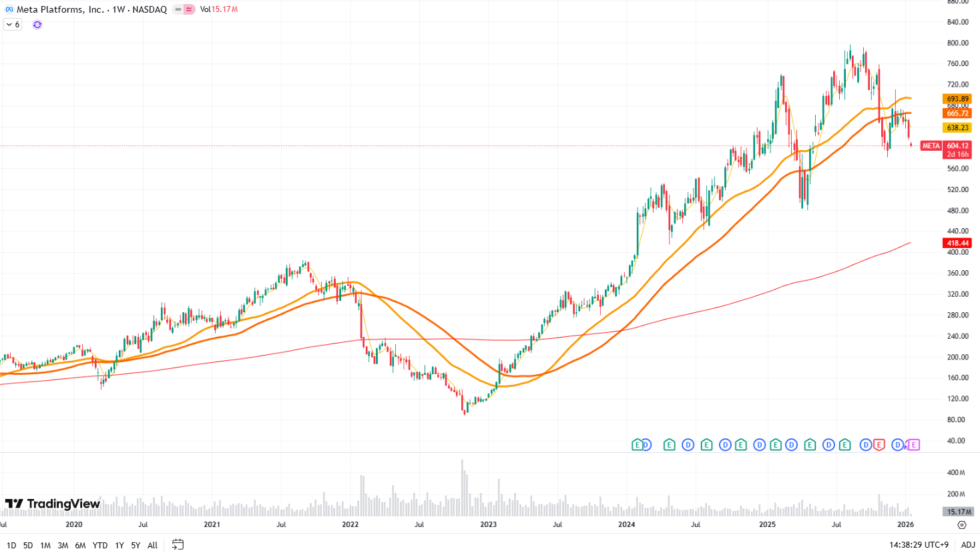The image size is (980, 553).
Task: Select the 5D time range
Action: [28, 545]
